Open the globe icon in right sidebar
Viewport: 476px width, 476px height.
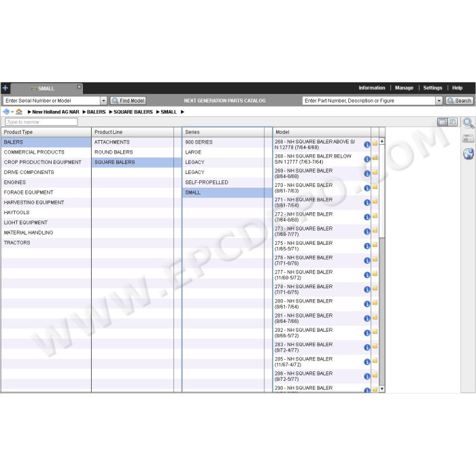[468, 154]
